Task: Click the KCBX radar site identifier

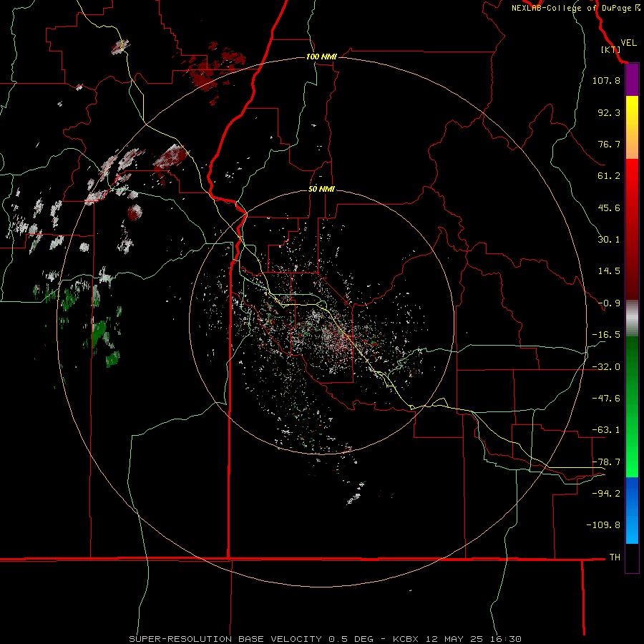Action: [406, 639]
